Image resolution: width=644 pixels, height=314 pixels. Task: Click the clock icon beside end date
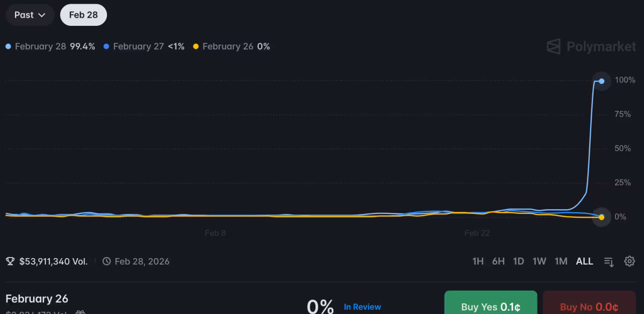[106, 261]
